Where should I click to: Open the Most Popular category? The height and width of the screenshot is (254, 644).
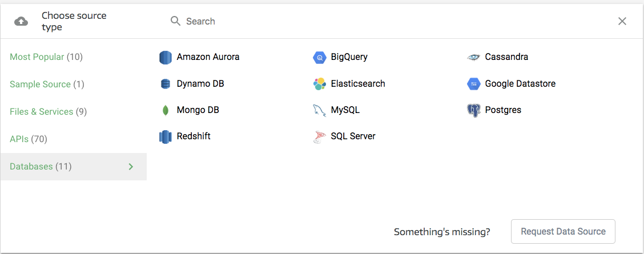[46, 57]
